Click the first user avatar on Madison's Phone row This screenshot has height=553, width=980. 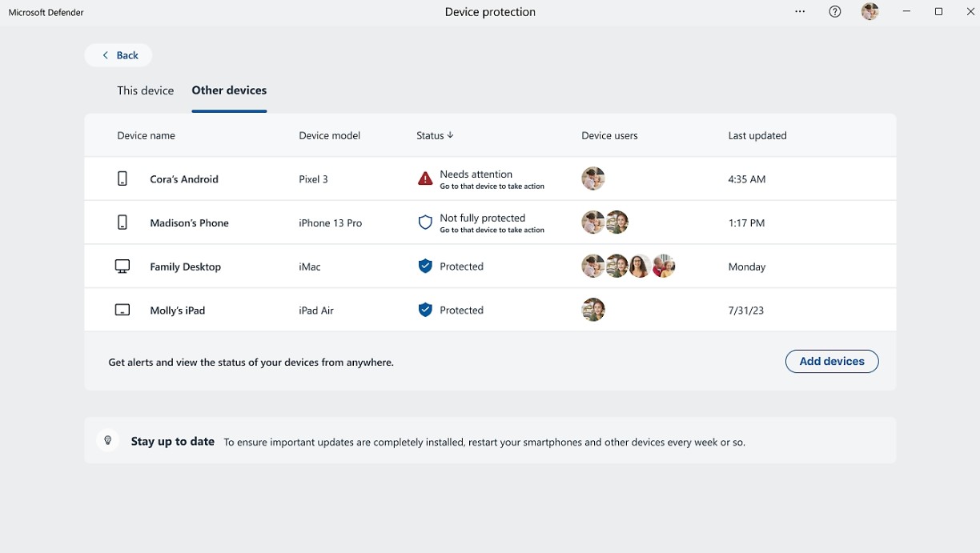tap(593, 222)
